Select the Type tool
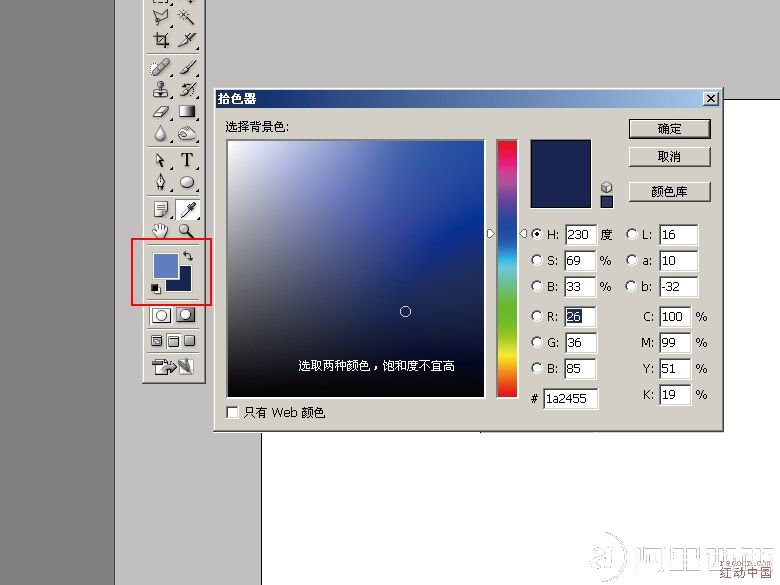The height and width of the screenshot is (585, 780). click(x=187, y=160)
